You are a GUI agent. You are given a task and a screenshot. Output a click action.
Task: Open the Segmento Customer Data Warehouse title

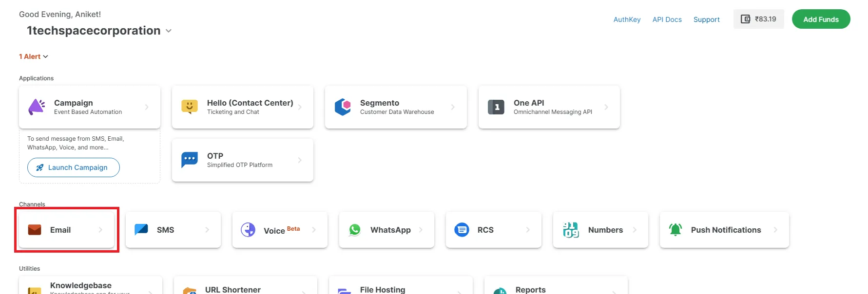(x=380, y=103)
